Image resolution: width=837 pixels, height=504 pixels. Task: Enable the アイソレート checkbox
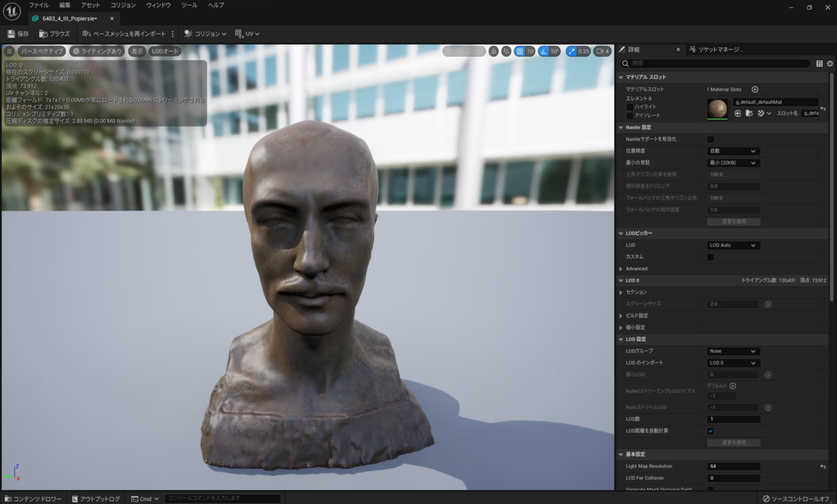coord(630,116)
